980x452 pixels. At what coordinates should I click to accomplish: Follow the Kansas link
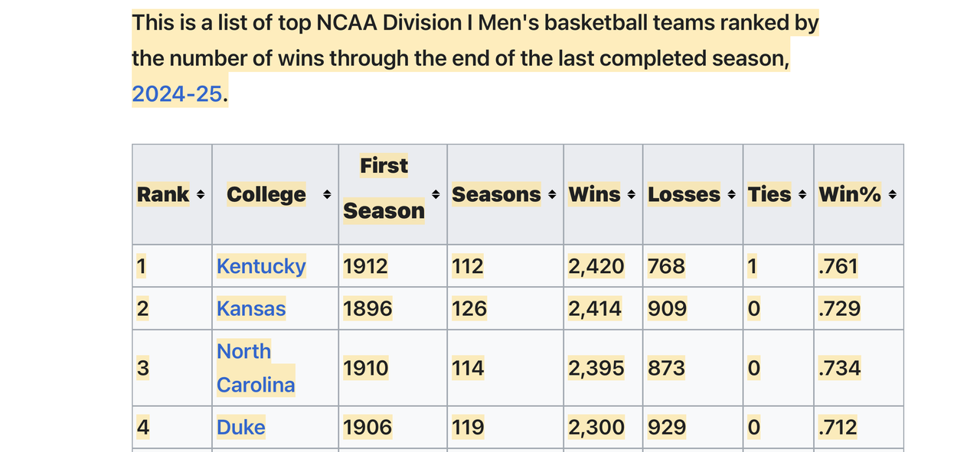[x=251, y=309]
